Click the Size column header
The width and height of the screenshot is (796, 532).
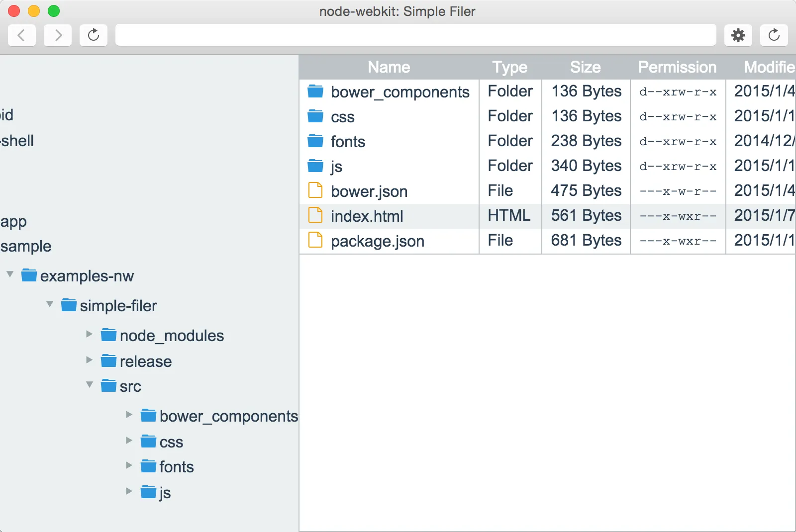585,67
